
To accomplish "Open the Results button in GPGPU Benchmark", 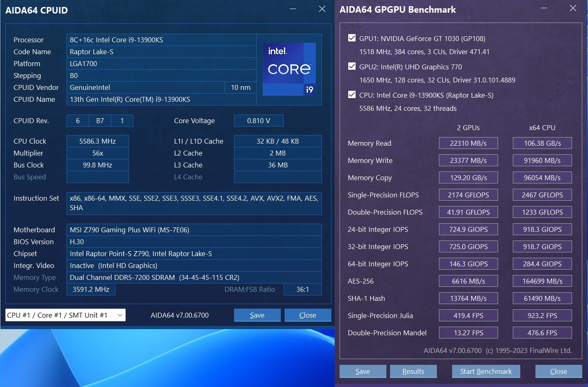I will 413,371.
